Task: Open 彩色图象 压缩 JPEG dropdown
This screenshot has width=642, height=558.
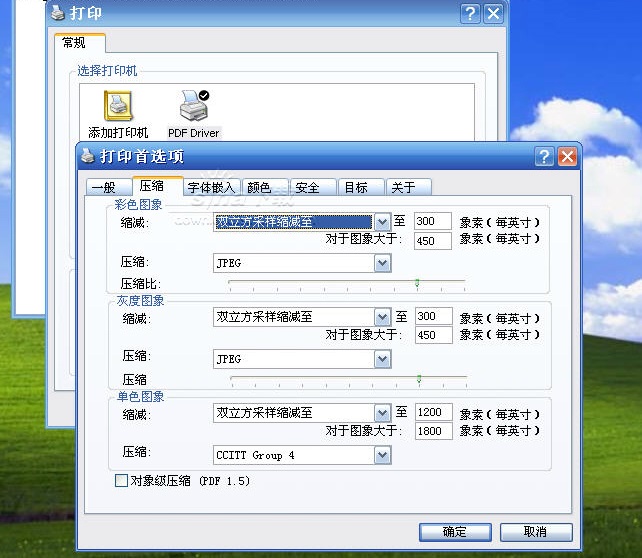Action: (382, 263)
